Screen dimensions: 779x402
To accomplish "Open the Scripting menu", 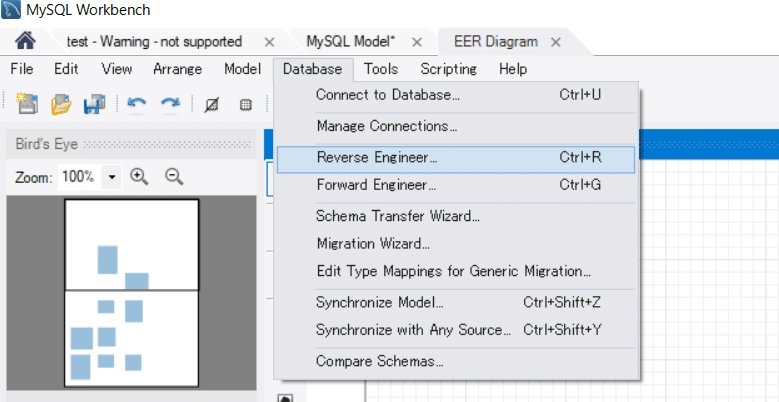I will click(448, 69).
